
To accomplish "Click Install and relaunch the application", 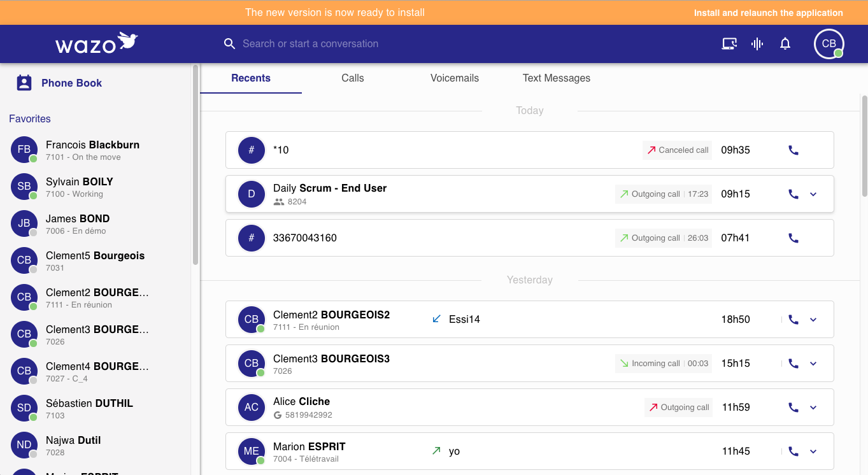I will point(769,13).
